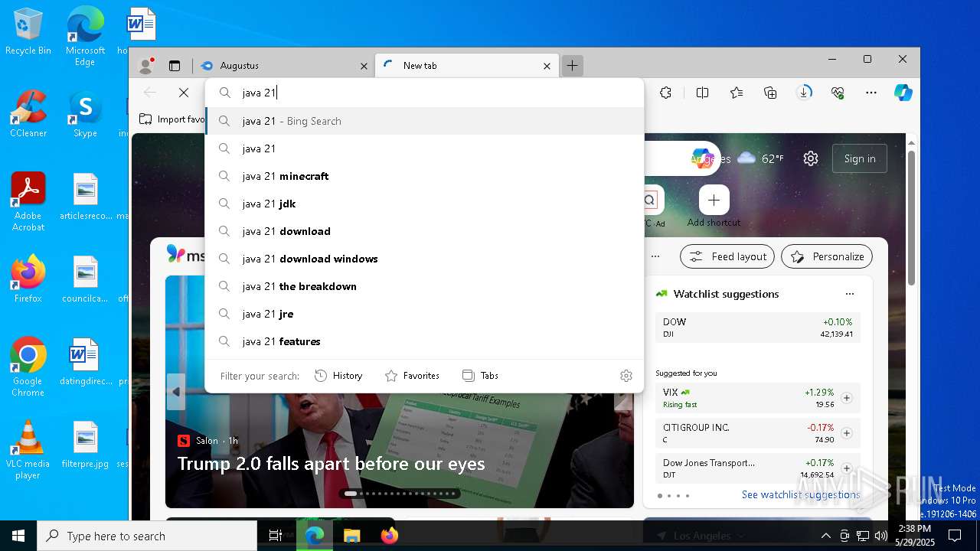Image resolution: width=980 pixels, height=551 pixels.
Task: Open a new browser tab
Action: tap(572, 66)
